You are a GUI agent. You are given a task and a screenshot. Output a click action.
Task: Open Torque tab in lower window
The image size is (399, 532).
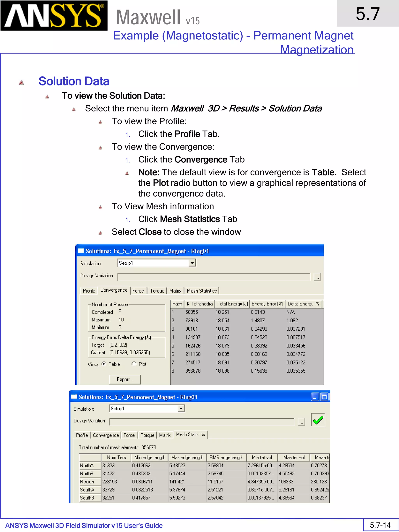click(x=147, y=435)
